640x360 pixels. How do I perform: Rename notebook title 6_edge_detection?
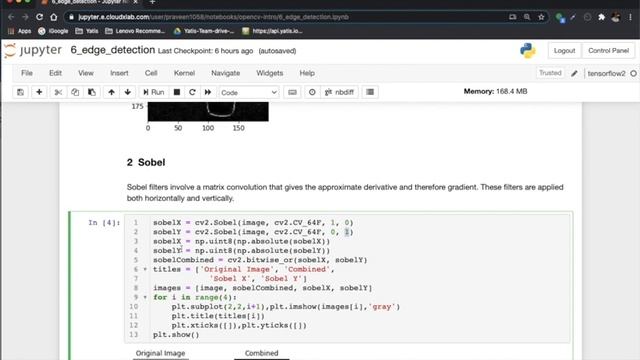coord(113,50)
